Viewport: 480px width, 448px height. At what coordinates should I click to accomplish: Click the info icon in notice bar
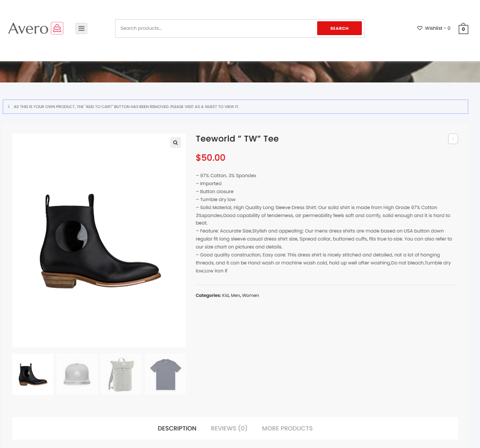click(x=9, y=106)
